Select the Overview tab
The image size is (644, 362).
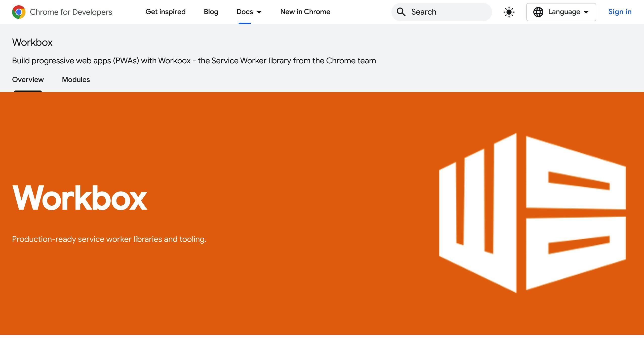pyautogui.click(x=28, y=80)
